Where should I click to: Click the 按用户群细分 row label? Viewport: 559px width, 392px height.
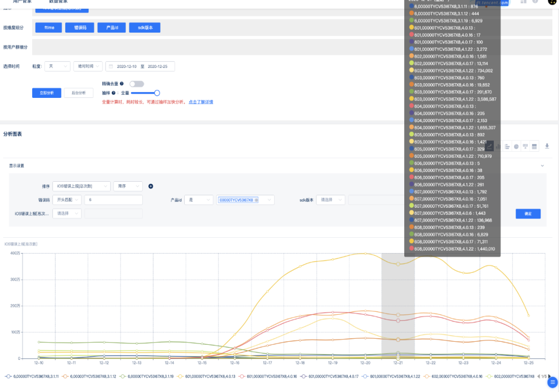click(x=16, y=47)
